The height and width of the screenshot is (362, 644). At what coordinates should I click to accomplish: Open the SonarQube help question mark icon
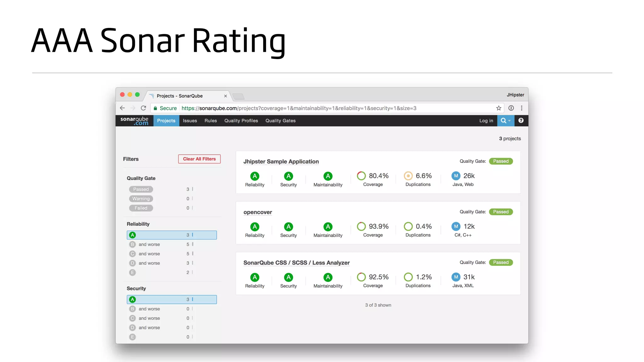[x=521, y=121]
